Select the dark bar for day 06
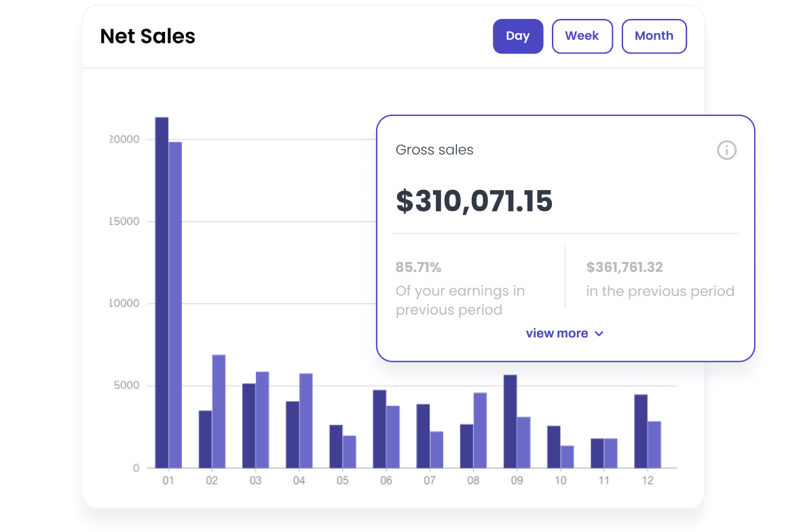The height and width of the screenshot is (532, 801). point(379,429)
